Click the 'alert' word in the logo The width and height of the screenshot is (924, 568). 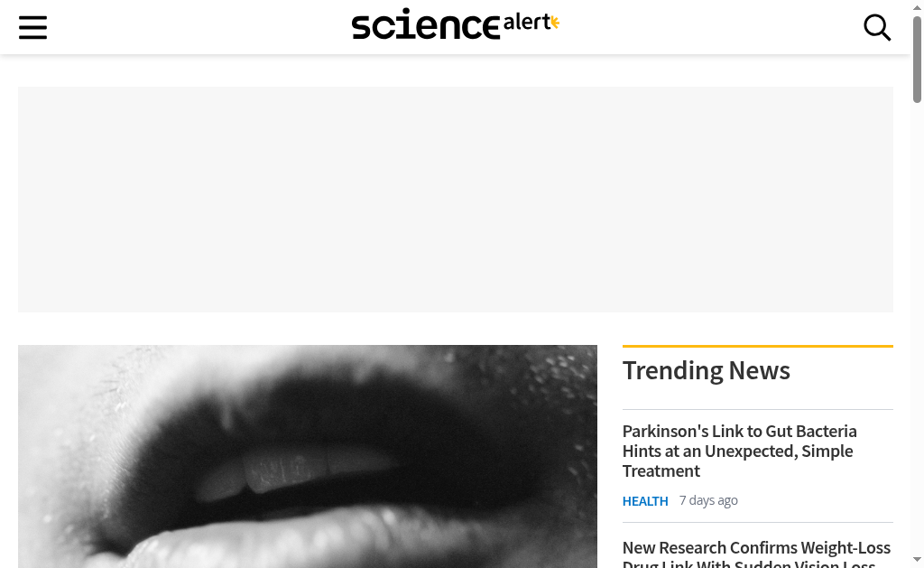point(526,23)
